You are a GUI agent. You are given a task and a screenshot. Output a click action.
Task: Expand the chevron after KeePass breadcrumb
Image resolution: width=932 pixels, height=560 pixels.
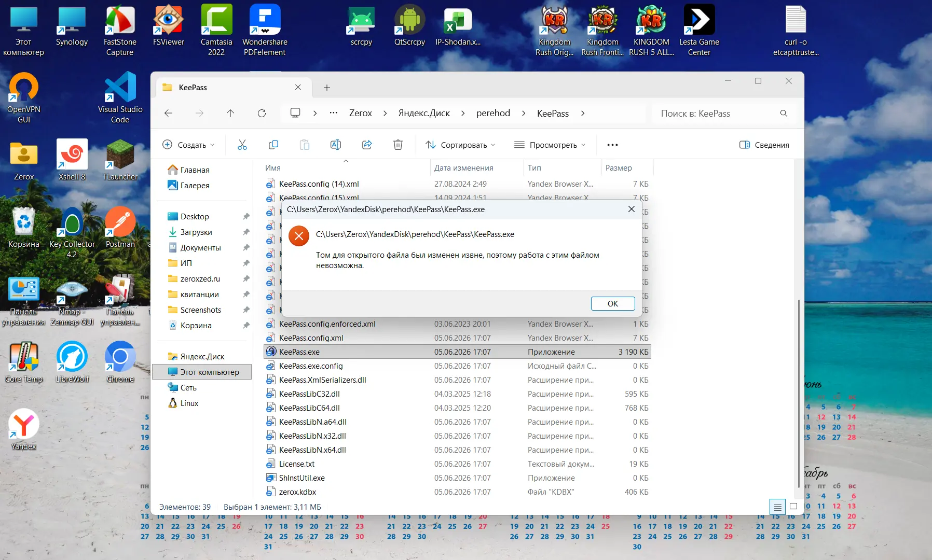click(583, 113)
